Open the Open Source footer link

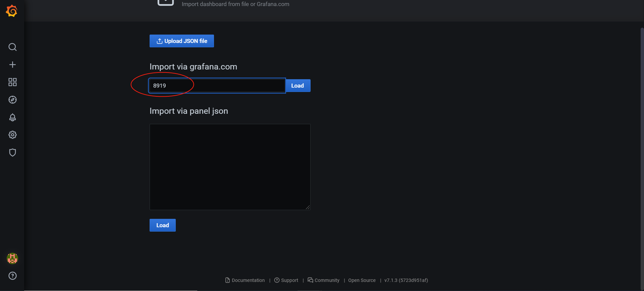362,280
